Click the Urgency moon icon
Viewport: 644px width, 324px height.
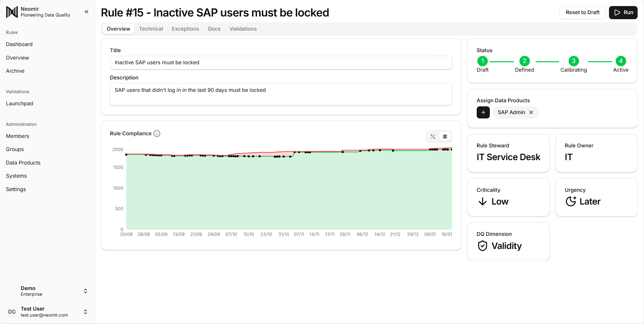pyautogui.click(x=571, y=202)
